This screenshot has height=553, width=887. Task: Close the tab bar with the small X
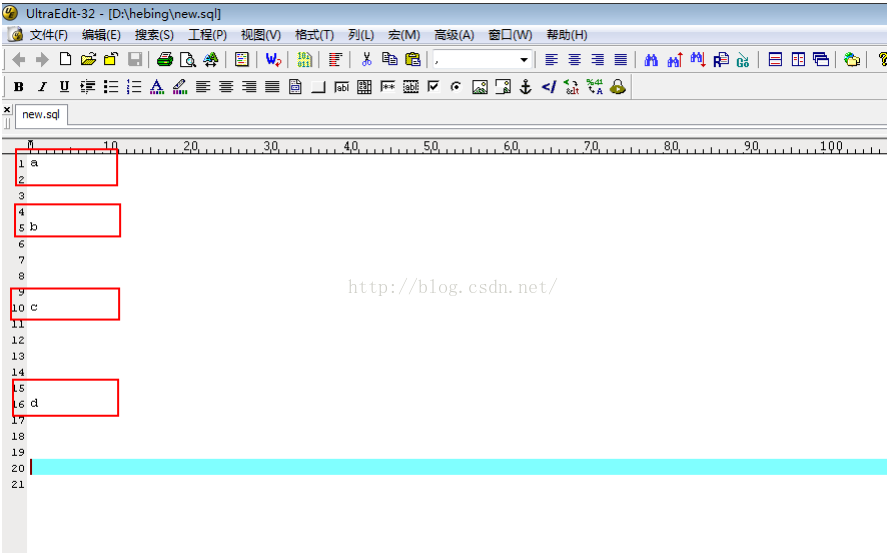pyautogui.click(x=7, y=109)
